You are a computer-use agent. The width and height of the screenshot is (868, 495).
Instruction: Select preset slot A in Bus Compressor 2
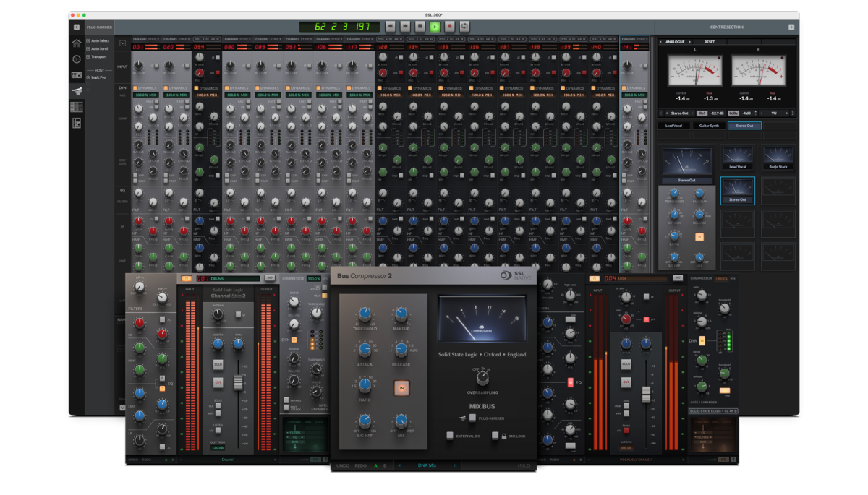(375, 466)
